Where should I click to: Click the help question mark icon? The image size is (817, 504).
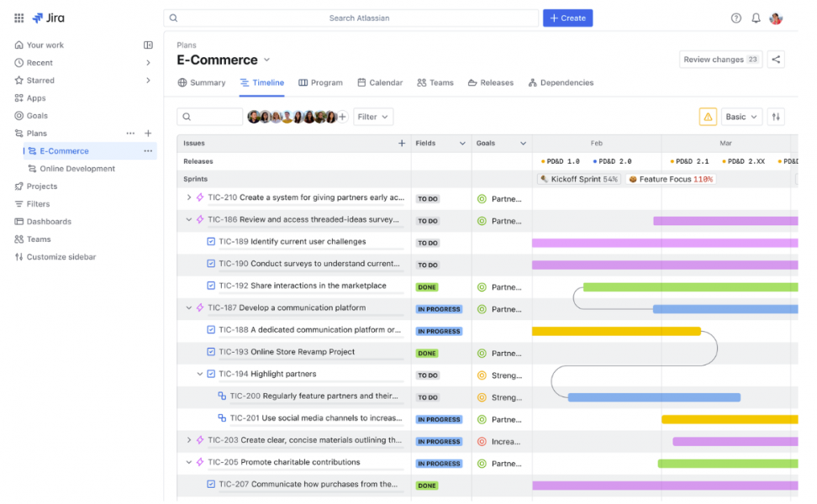tap(735, 18)
